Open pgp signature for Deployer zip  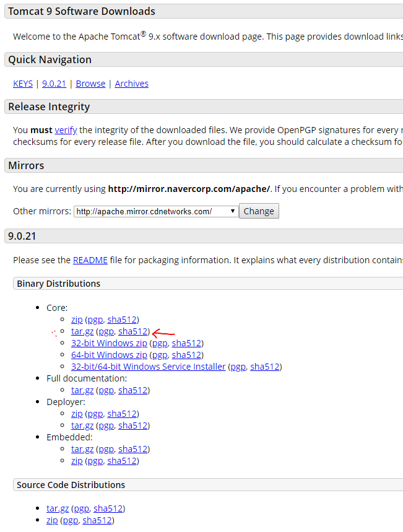click(95, 414)
